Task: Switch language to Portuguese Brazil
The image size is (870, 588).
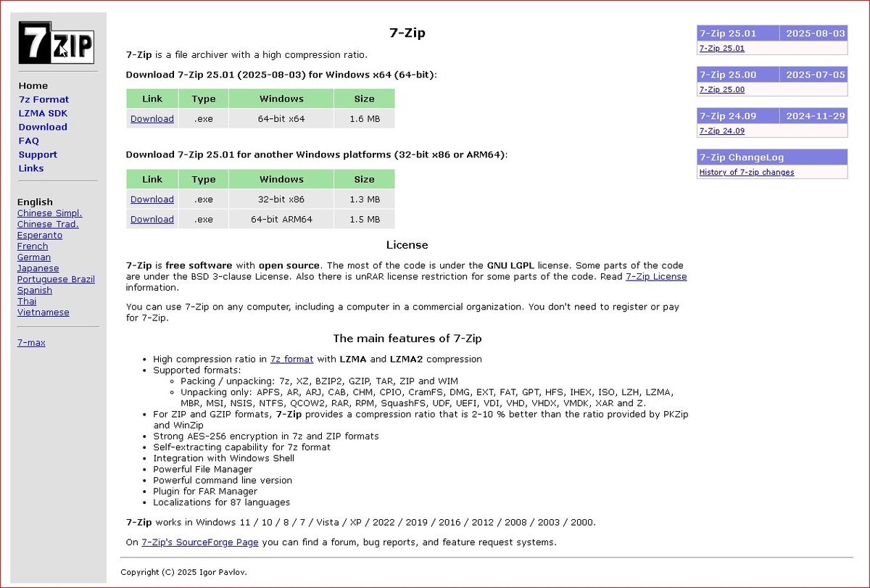Action: (x=56, y=279)
